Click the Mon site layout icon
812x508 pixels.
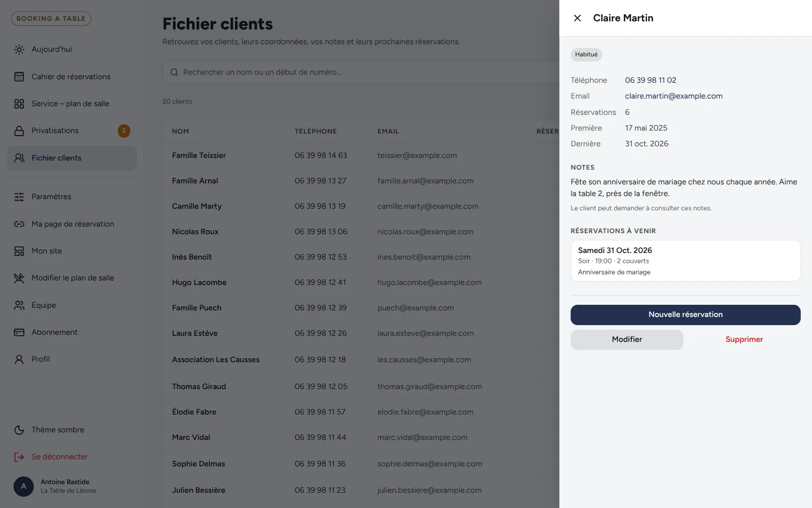19,251
